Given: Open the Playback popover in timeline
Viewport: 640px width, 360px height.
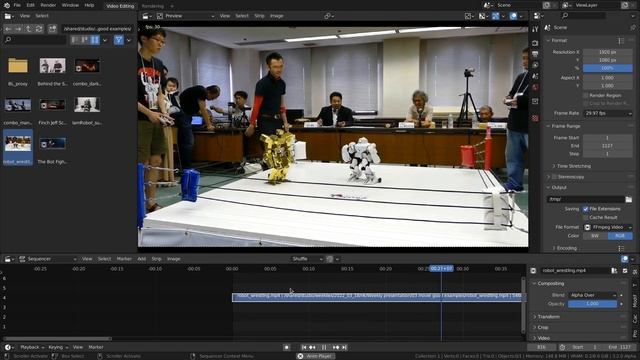Looking at the screenshot, I should [32, 347].
